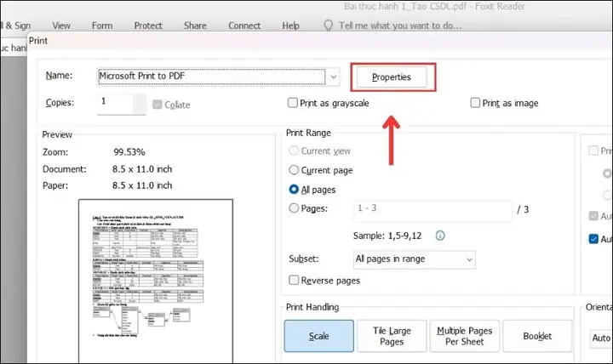Choose Multiple Pages Per Sheet
613x364 pixels.
pyautogui.click(x=465, y=336)
